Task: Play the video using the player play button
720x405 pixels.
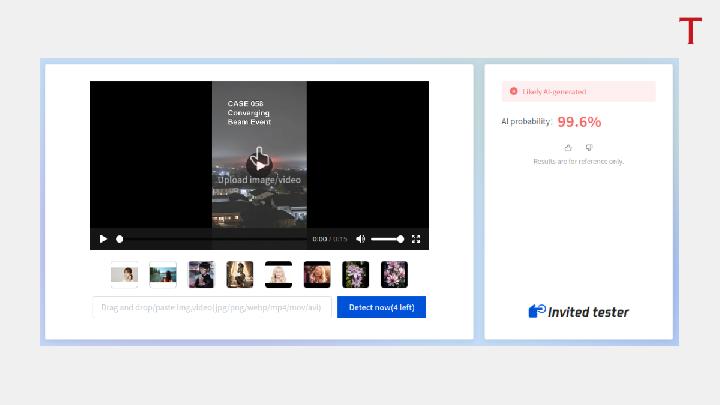Action: [103, 239]
